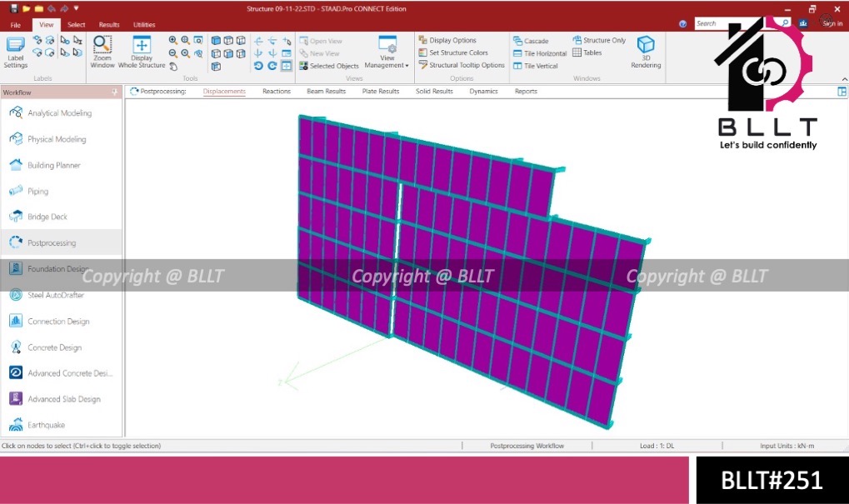
Task: Open Concrete Design workflow
Action: point(61,347)
